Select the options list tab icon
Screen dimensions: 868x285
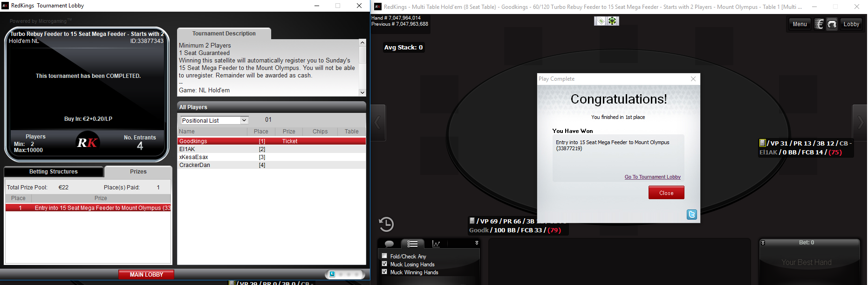click(412, 244)
